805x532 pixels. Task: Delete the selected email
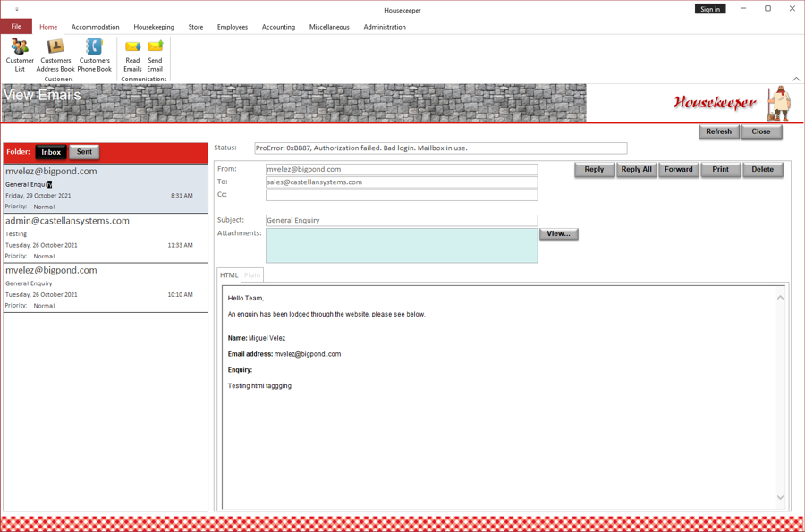coord(763,169)
